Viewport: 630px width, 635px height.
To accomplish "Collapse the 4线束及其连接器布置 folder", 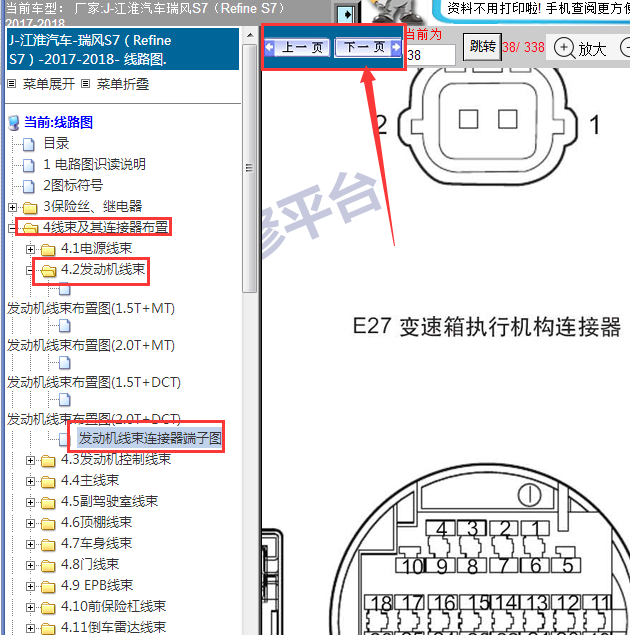I will [12, 228].
